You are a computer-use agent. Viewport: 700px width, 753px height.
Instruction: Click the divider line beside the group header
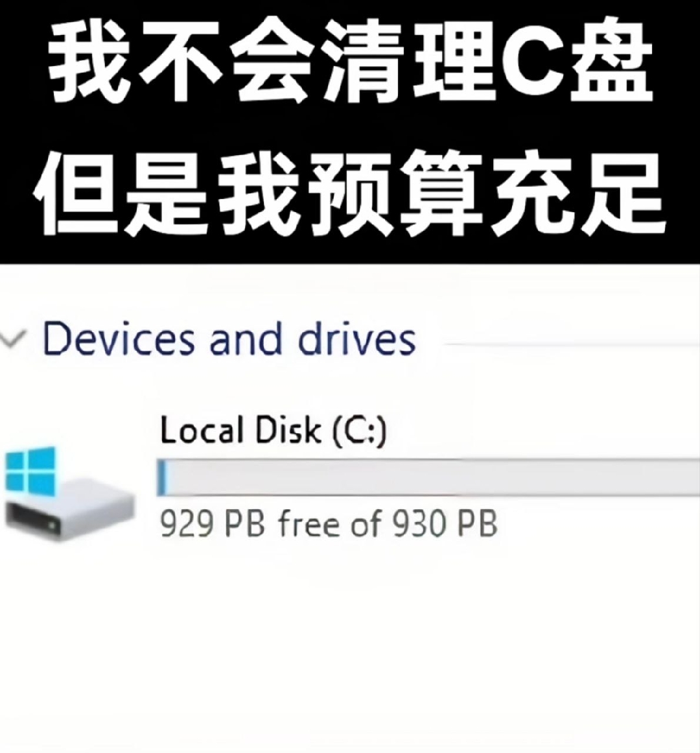coord(571,344)
